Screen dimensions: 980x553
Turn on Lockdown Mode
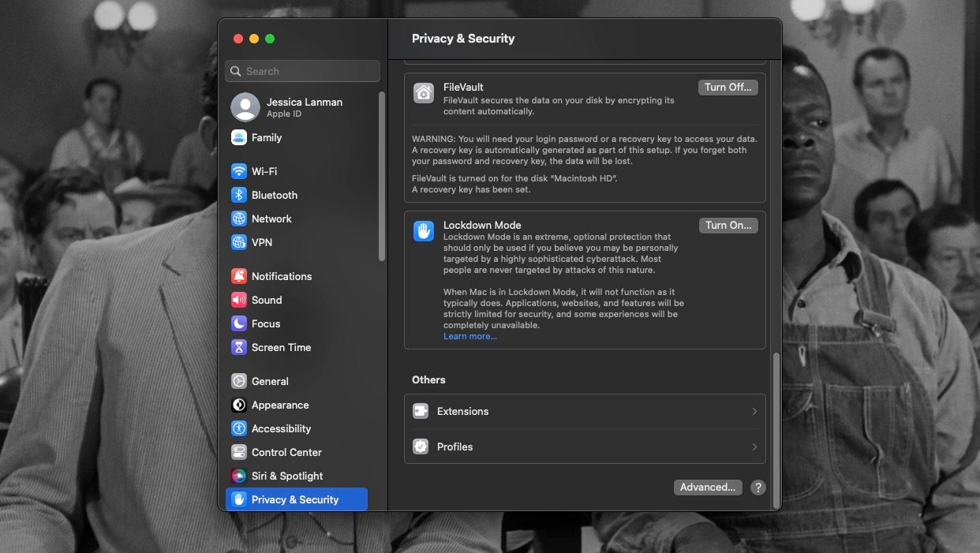point(728,225)
